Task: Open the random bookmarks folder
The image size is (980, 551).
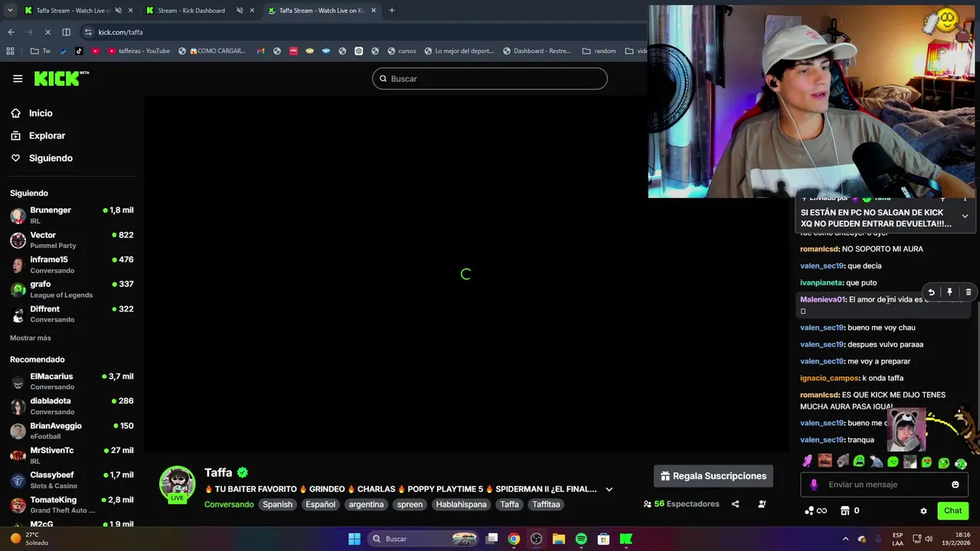Action: pyautogui.click(x=599, y=51)
